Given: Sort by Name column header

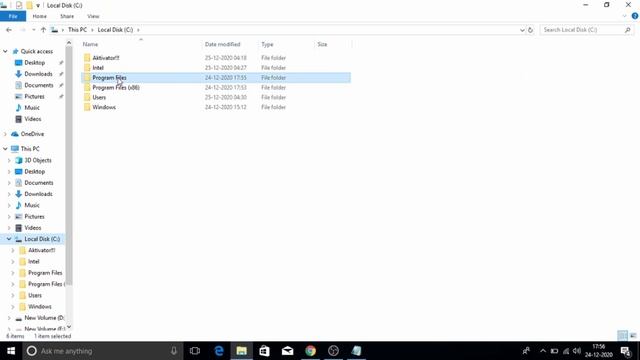Looking at the screenshot, I should tap(90, 44).
